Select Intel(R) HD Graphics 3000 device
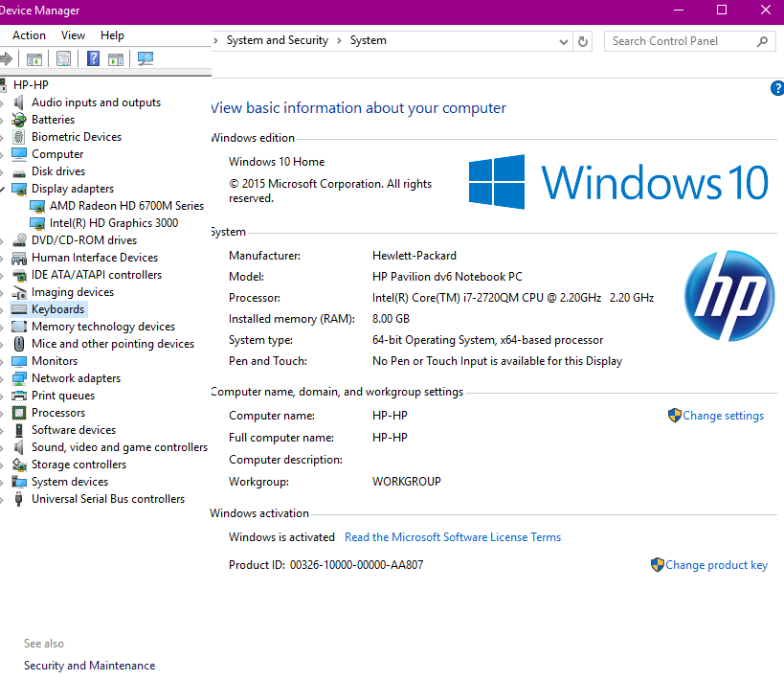Screen dimensions: 784x680 114,223
